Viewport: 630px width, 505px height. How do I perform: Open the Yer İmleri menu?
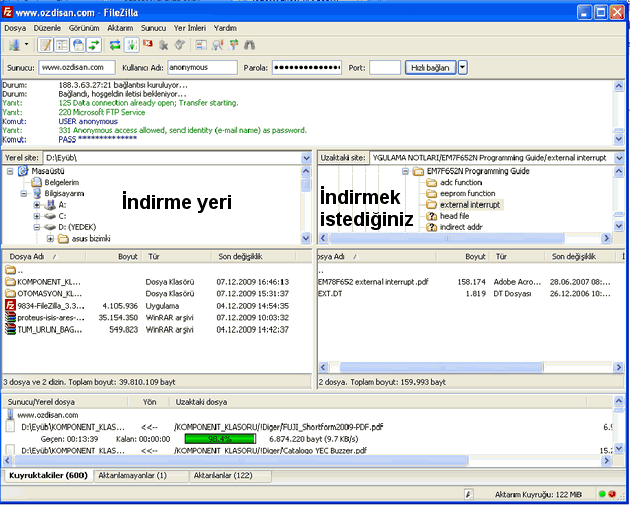tap(190, 28)
